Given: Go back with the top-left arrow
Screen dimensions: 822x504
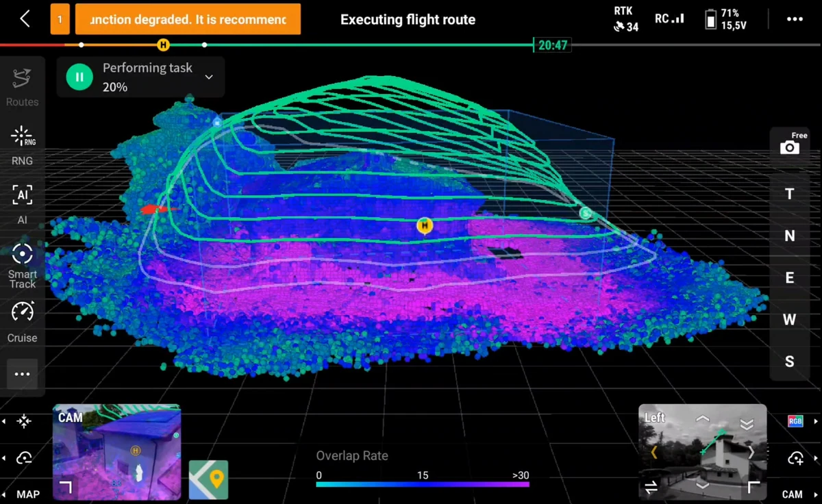Looking at the screenshot, I should (25, 18).
